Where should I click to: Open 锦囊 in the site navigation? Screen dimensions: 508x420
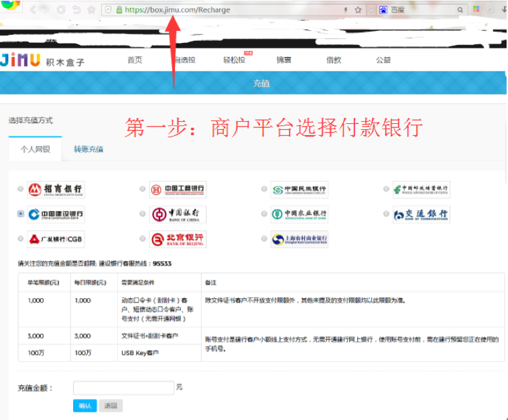tap(283, 60)
